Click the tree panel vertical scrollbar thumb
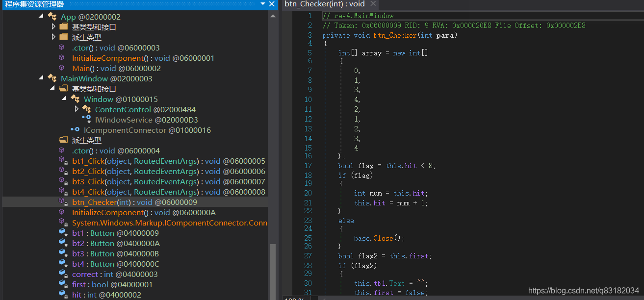This screenshot has height=300, width=644. 273,271
